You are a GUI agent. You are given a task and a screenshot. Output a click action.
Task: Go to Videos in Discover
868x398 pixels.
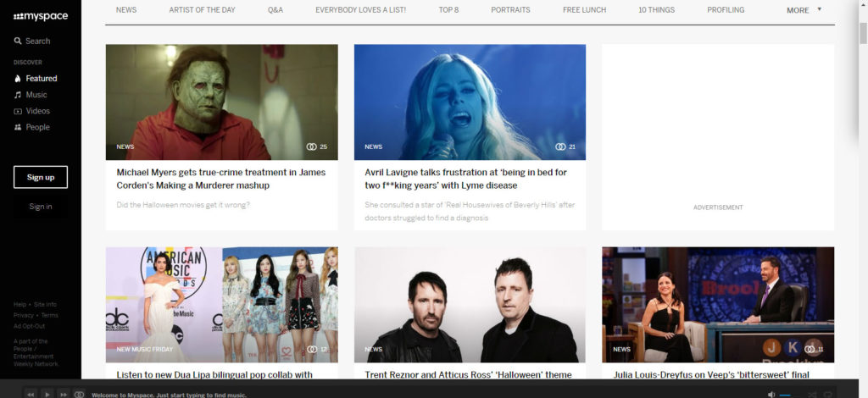[37, 111]
